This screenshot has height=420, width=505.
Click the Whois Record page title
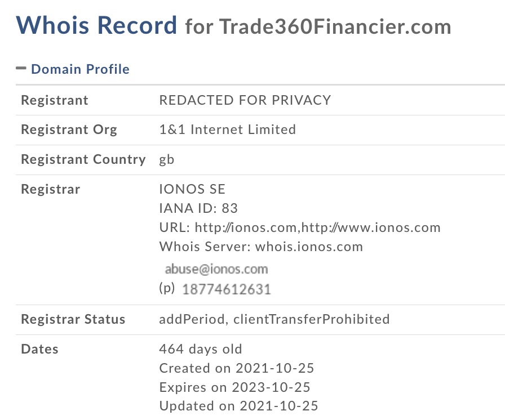coord(96,25)
